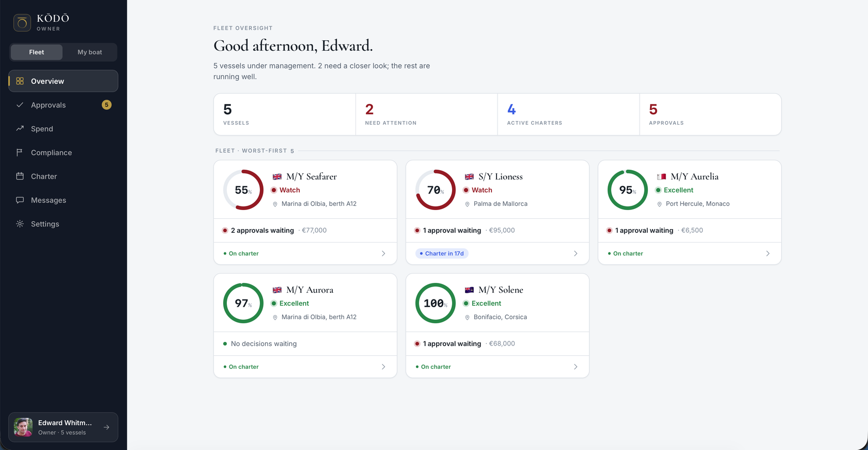Click the flag icon beside M/Y Aurora
Viewport: 868px width, 450px height.
[277, 290]
